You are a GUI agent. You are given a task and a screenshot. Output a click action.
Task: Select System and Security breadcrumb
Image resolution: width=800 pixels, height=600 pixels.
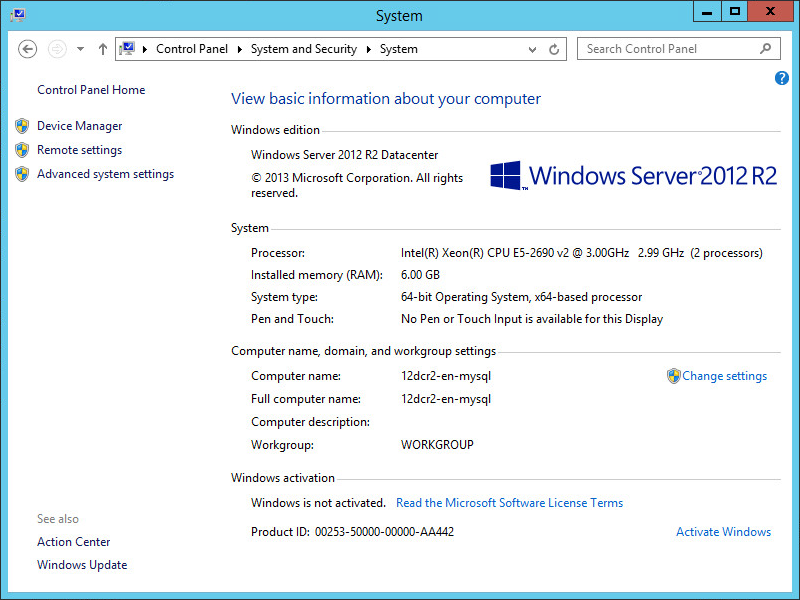(304, 49)
